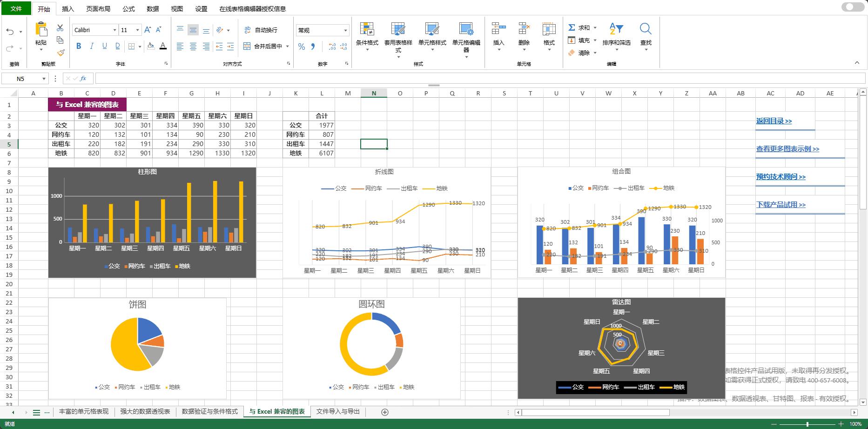Open the 常规 number format dropdown

pos(345,30)
